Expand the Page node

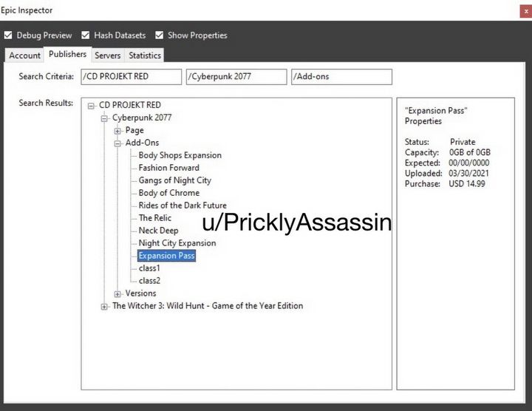[117, 131]
